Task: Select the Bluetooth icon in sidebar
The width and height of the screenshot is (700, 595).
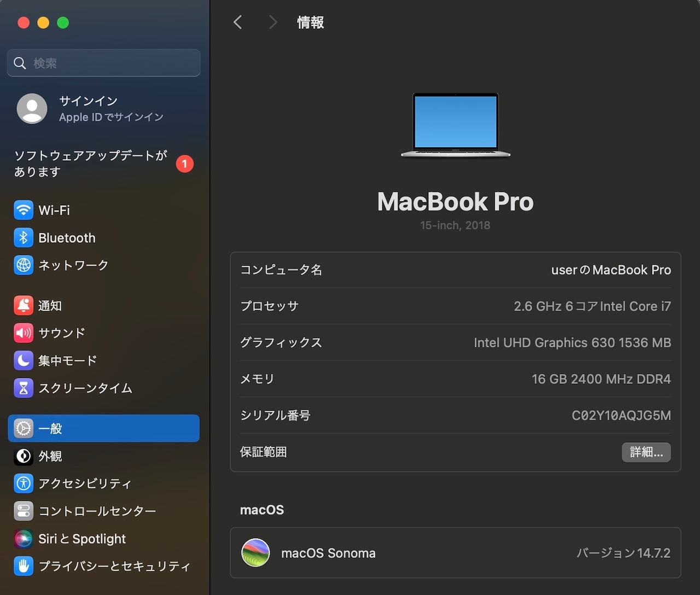Action: click(24, 237)
